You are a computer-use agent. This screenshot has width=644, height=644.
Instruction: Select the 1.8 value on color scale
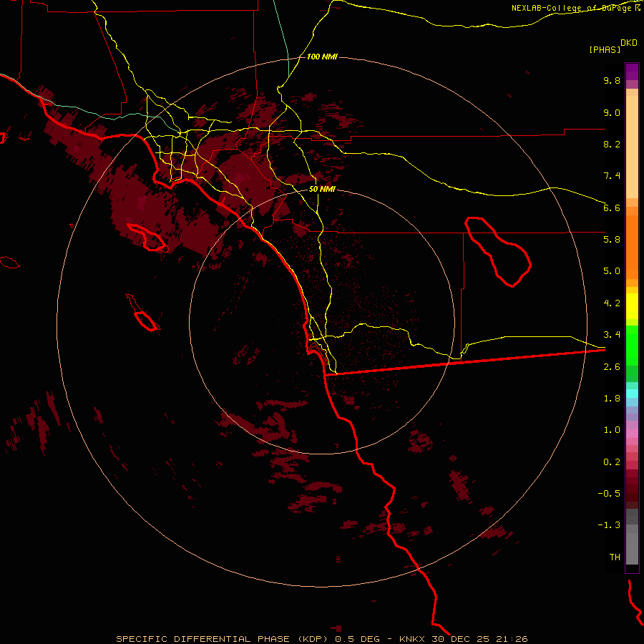[612, 399]
